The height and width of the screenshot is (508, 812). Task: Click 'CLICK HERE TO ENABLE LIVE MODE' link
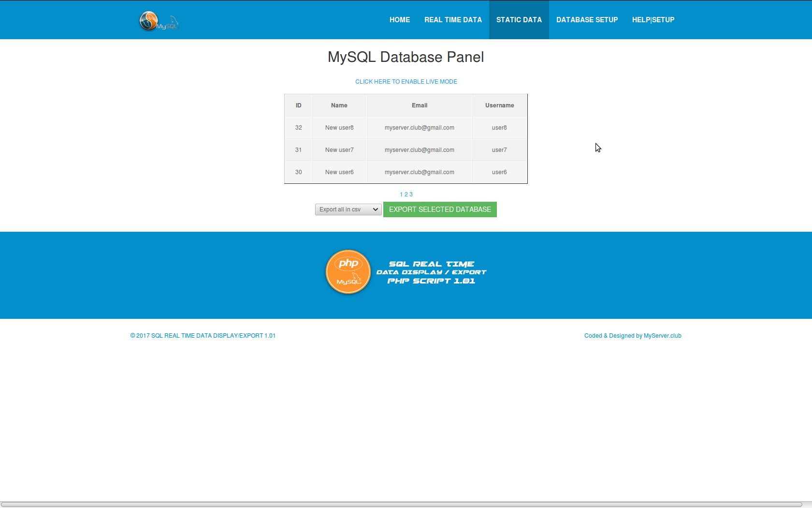point(406,82)
